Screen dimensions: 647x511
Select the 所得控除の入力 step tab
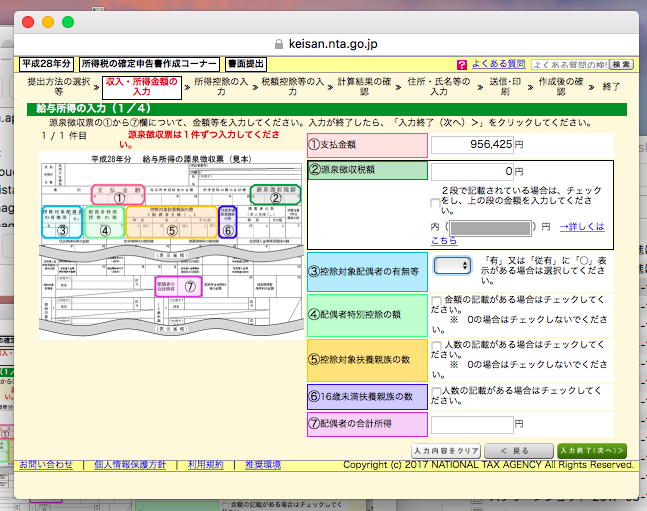tap(219, 87)
